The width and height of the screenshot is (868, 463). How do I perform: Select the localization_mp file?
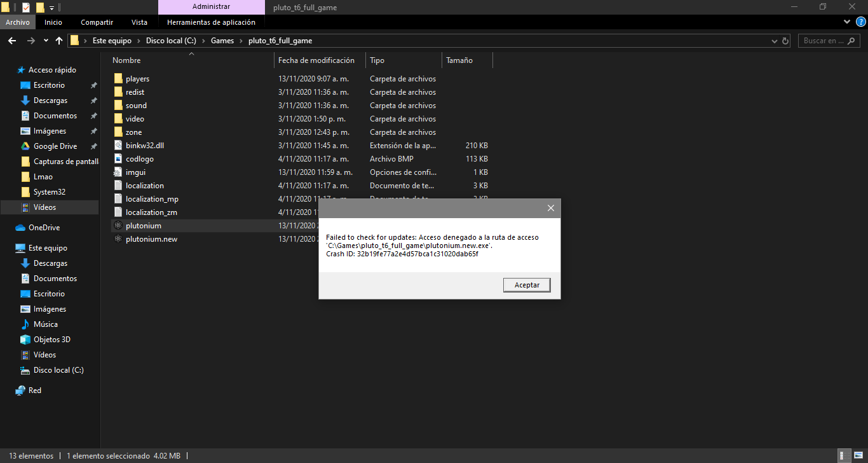point(152,199)
